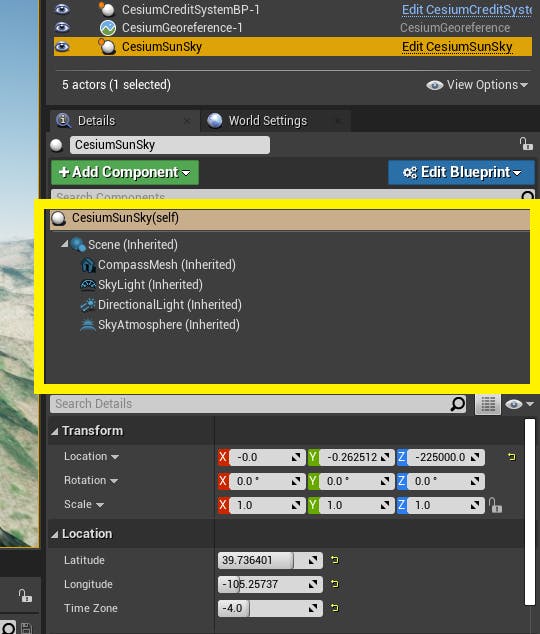This screenshot has height=634, width=540.
Task: Toggle the lock icon below the viewport
Action: (25, 596)
